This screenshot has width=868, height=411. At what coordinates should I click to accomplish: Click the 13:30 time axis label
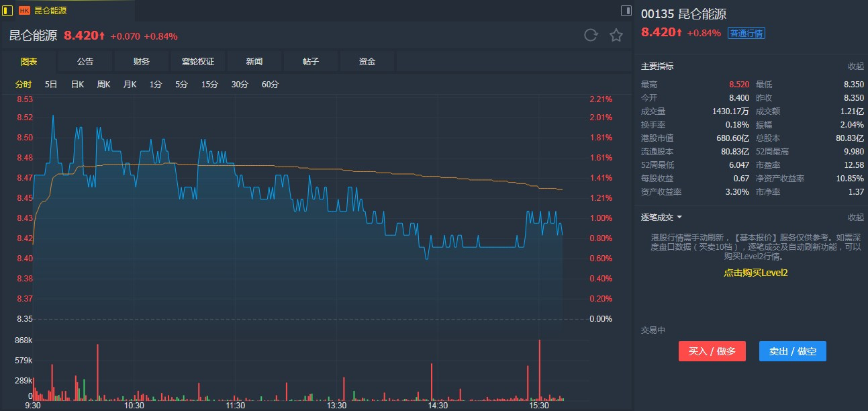pos(336,406)
